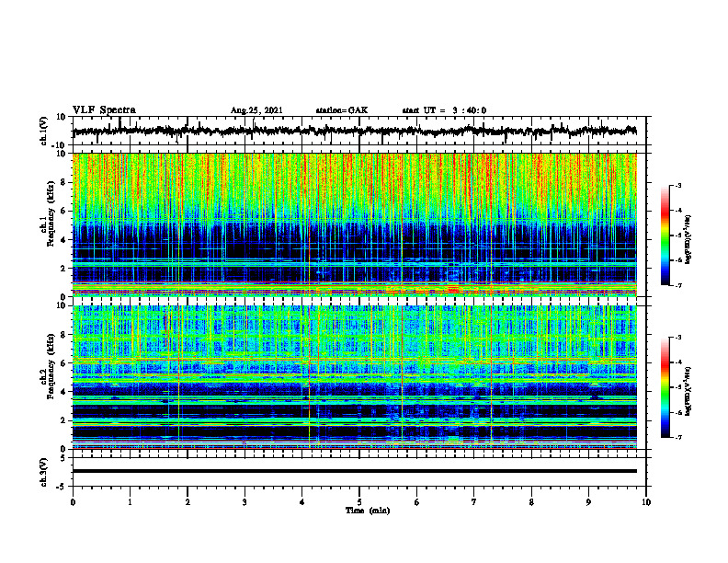The height and width of the screenshot is (563, 728).
Task: Click the "VLF Spectra" title text
Action: pos(104,110)
